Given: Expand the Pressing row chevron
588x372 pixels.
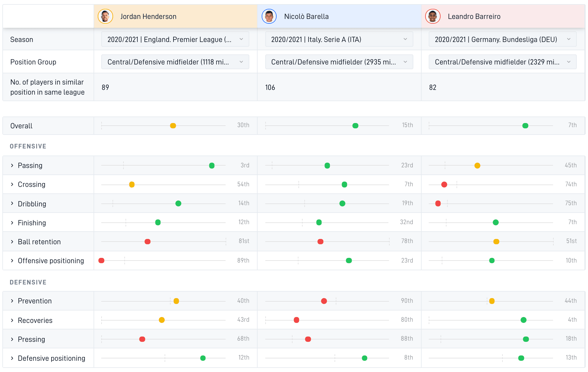Looking at the screenshot, I should pos(12,339).
